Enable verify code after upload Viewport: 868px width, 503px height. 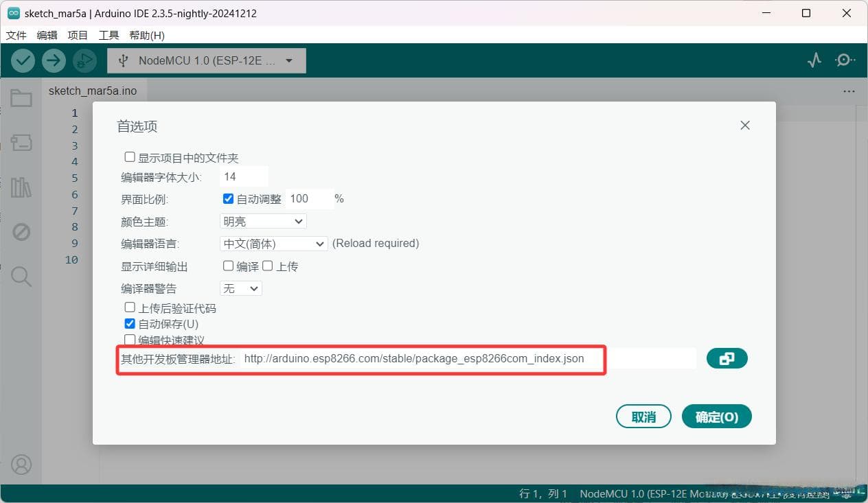[130, 307]
